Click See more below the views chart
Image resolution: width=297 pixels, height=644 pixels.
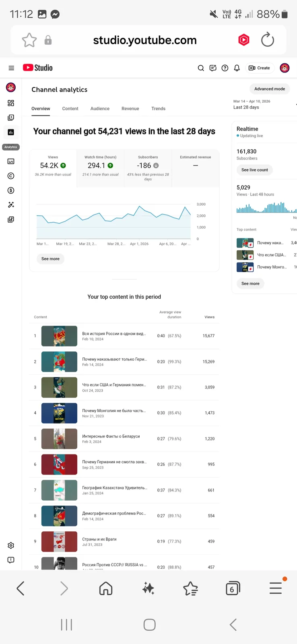(50, 259)
